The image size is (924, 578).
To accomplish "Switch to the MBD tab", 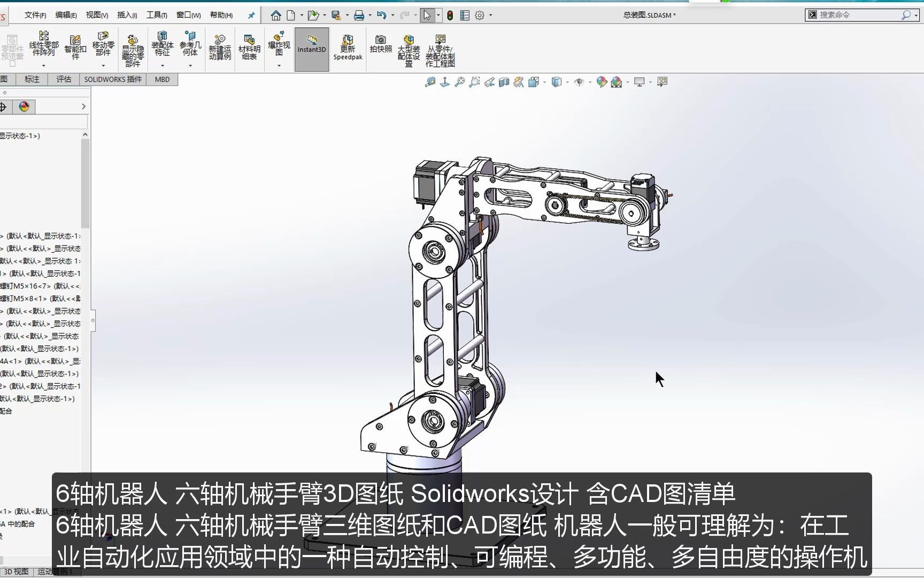I will 161,79.
